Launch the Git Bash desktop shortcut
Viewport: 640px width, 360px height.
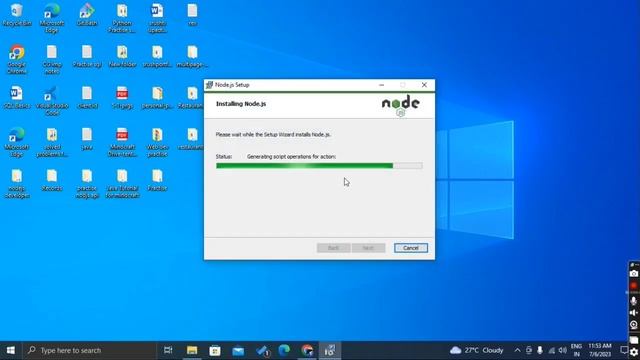pyautogui.click(x=87, y=15)
